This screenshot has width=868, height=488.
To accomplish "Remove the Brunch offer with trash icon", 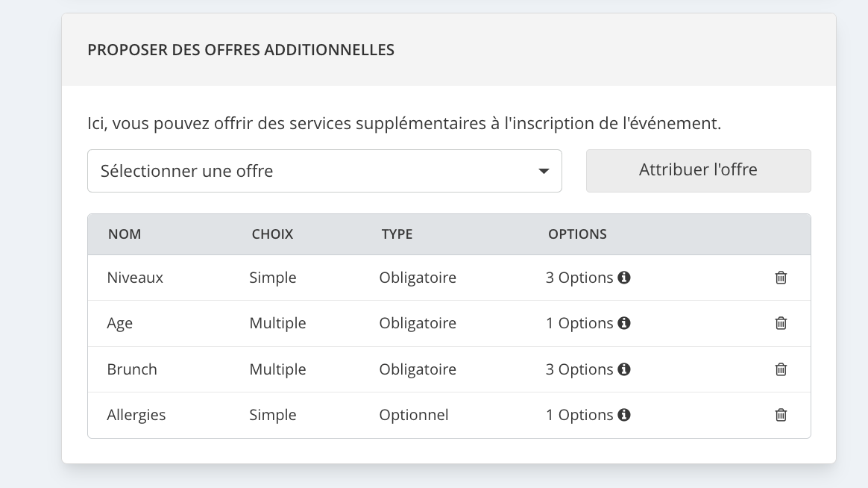I will point(781,369).
